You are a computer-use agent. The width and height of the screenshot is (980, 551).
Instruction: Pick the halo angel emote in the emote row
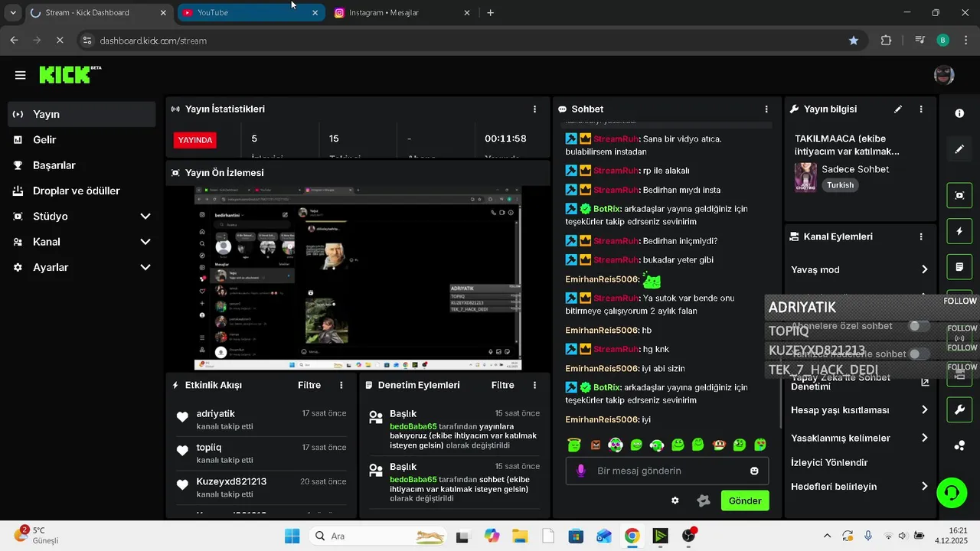[x=573, y=445]
